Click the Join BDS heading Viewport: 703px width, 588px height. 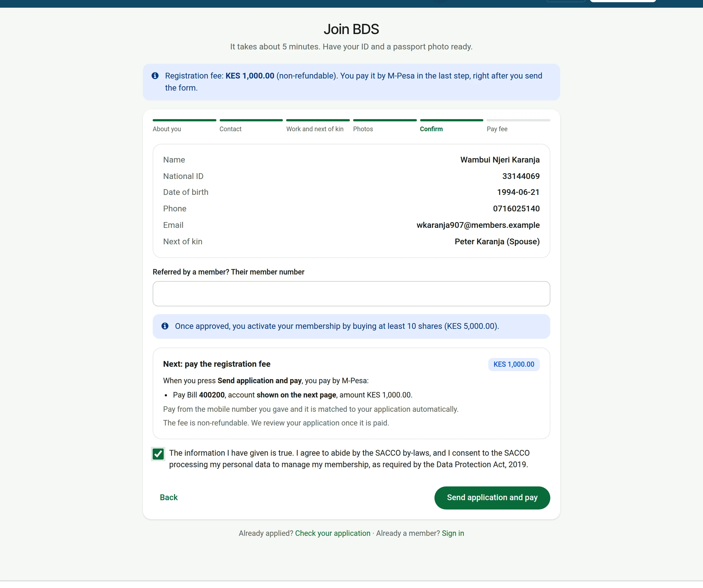click(351, 29)
